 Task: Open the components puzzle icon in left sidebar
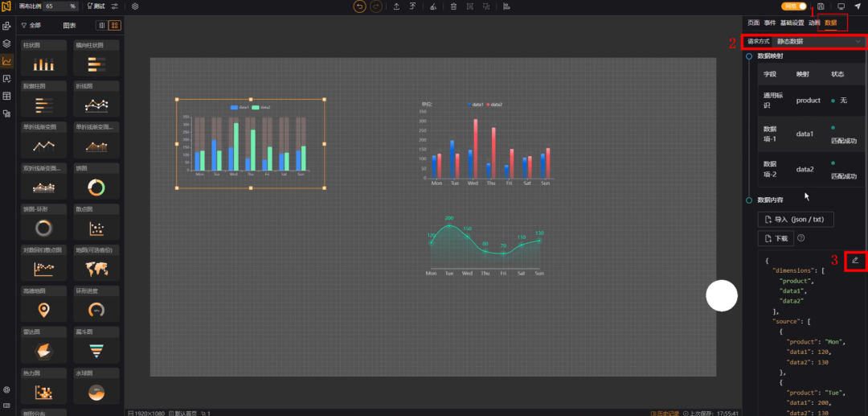[6, 26]
